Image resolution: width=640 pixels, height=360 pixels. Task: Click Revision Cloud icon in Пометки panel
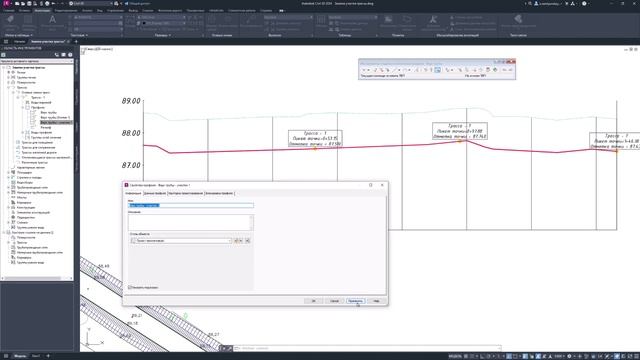point(407,20)
